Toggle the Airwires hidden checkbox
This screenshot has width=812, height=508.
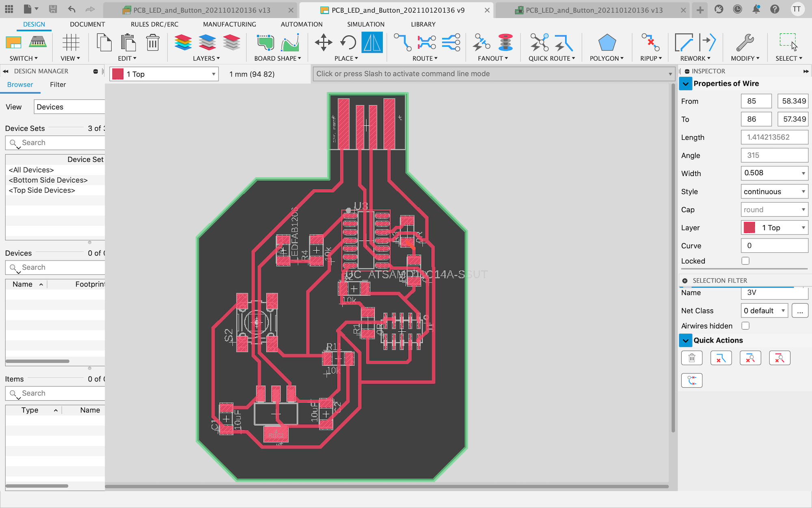click(x=746, y=326)
